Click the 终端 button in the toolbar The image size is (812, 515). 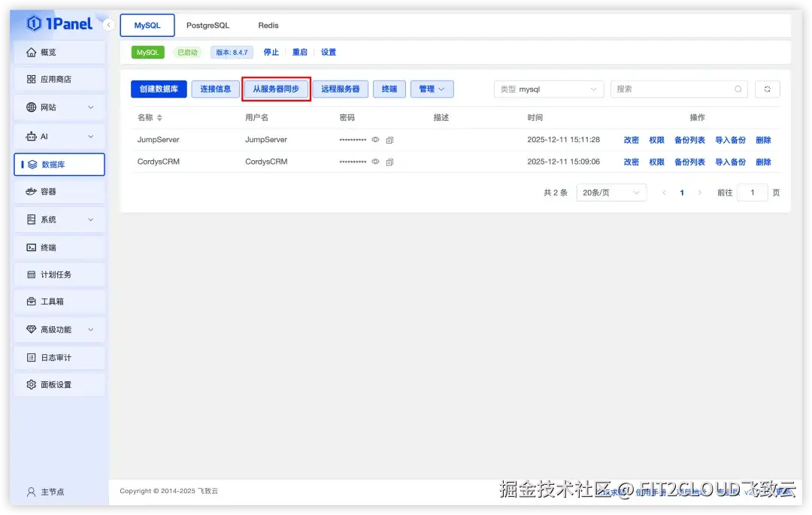389,89
